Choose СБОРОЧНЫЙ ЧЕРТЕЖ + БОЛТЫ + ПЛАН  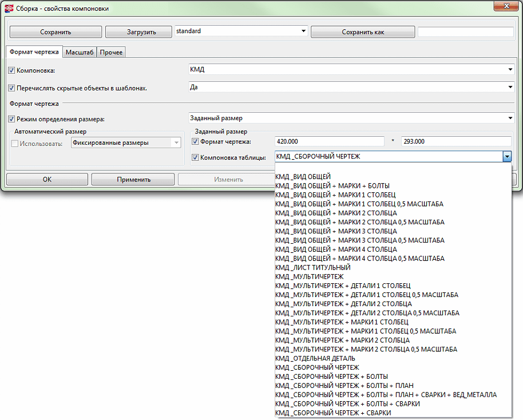(x=393, y=386)
